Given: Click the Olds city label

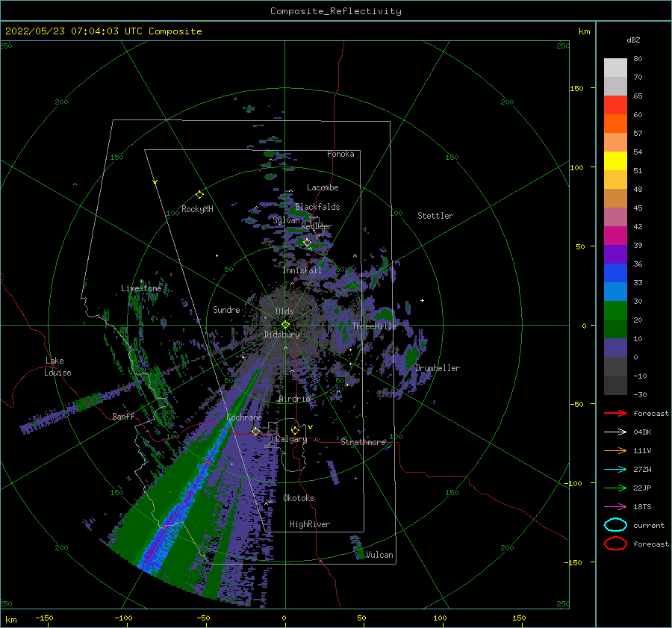Looking at the screenshot, I should coord(284,311).
